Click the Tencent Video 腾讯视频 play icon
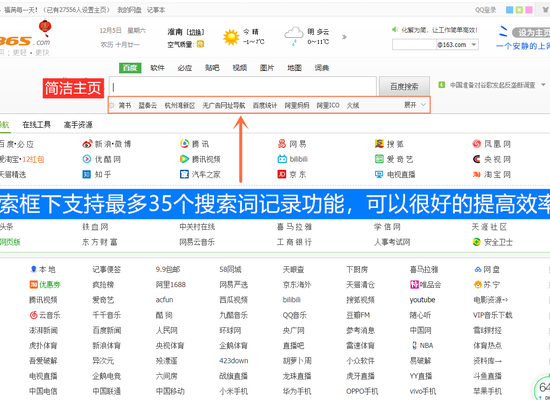Image resolution: width=550 pixels, height=400 pixels. (x=184, y=159)
